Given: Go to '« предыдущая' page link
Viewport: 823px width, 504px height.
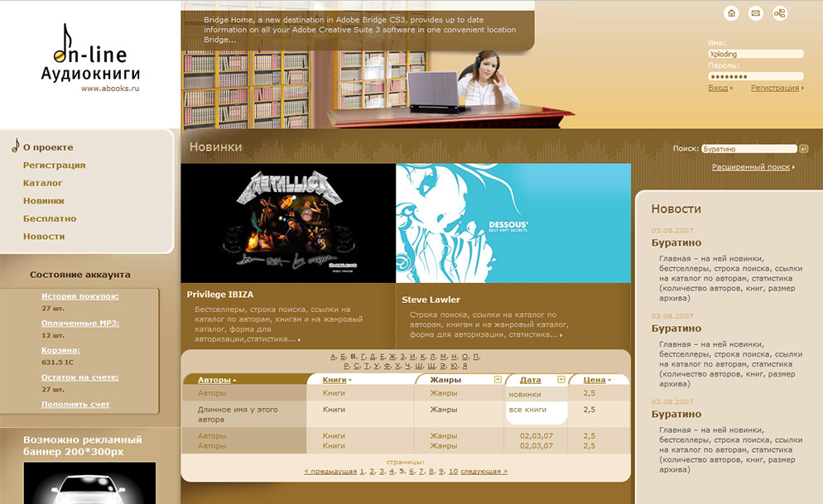Looking at the screenshot, I should (330, 472).
